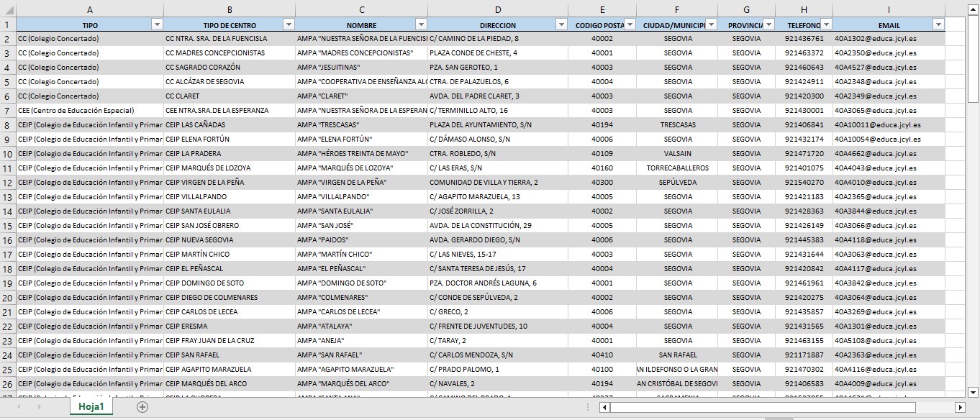Click the horizontal scrollbar thumb
This screenshot has height=420, width=980.
(x=763, y=407)
